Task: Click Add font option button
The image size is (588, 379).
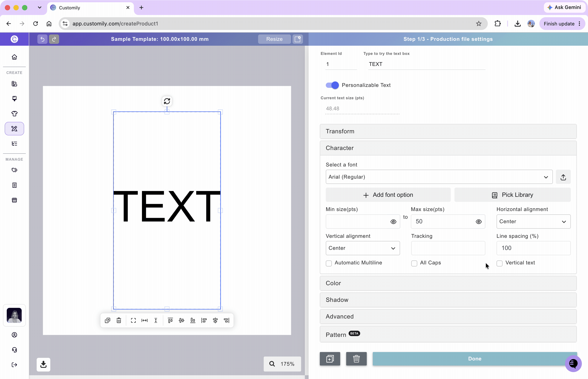Action: point(388,195)
